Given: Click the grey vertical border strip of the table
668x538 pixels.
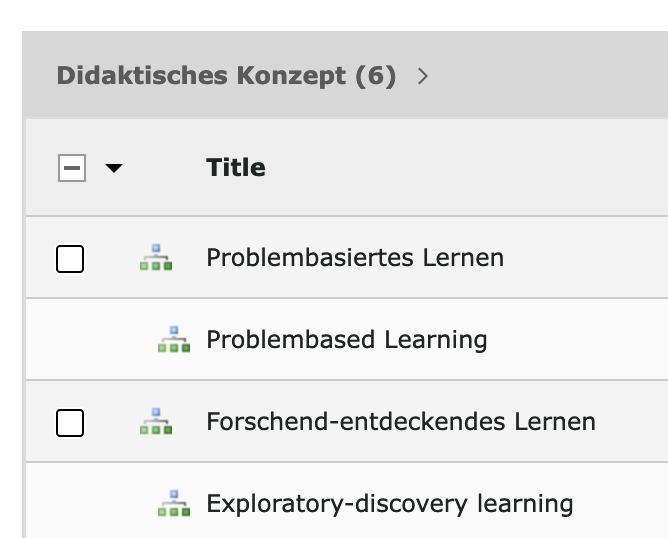Looking at the screenshot, I should tap(24, 328).
